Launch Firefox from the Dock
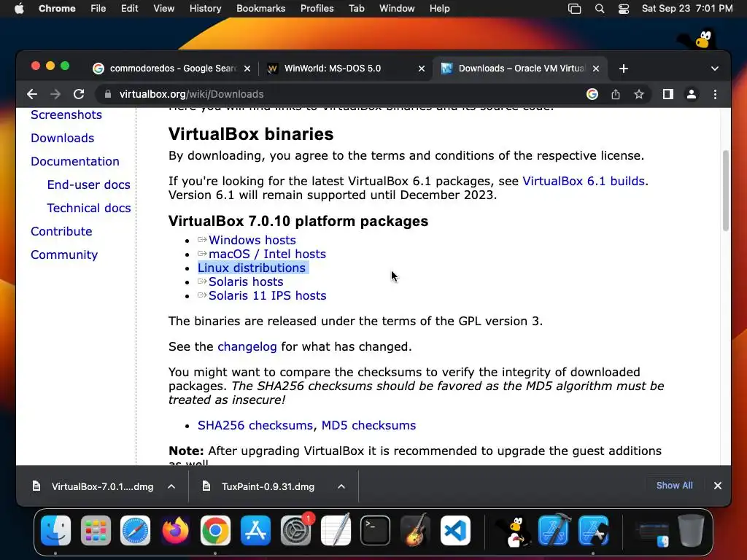Viewport: 747px width, 560px height. coord(175,531)
